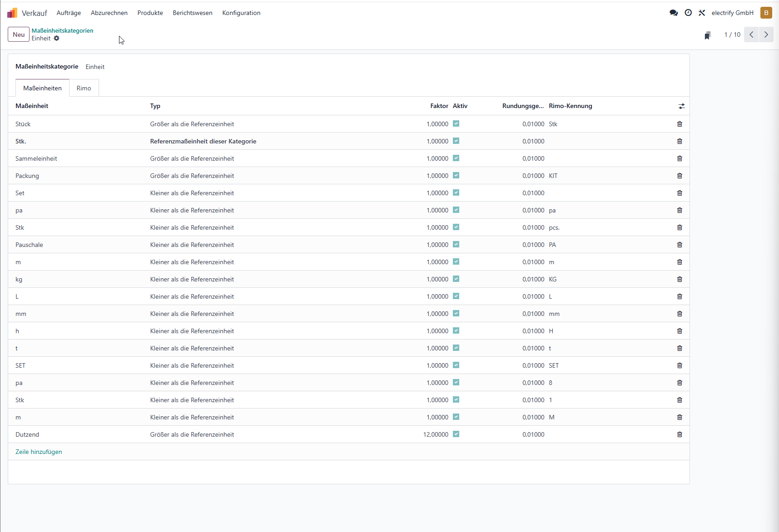Open the Berichtswesen menu
Viewport: 779px width, 532px height.
point(193,13)
